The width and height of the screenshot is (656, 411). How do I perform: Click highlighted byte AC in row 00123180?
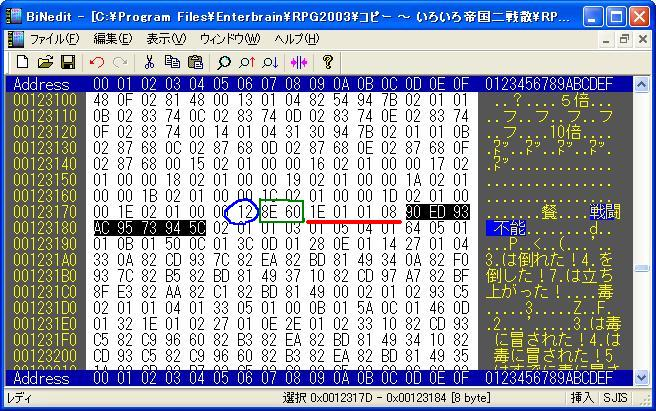[101, 228]
